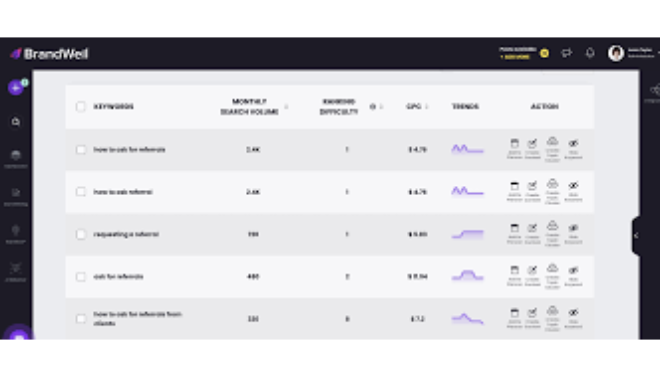Viewport: 660px width, 377px height.
Task: Click the KEYWORDS column header
Action: coord(114,106)
